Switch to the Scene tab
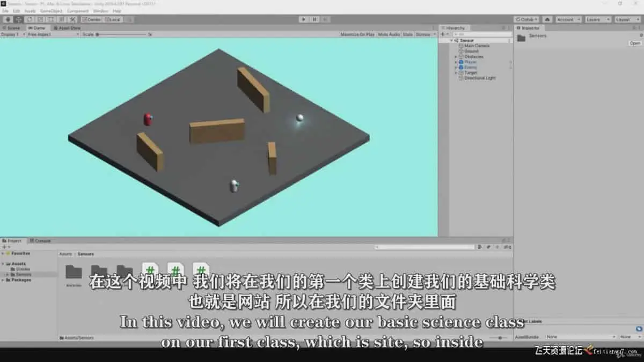Viewport: 644px width, 362px height. 12,28
